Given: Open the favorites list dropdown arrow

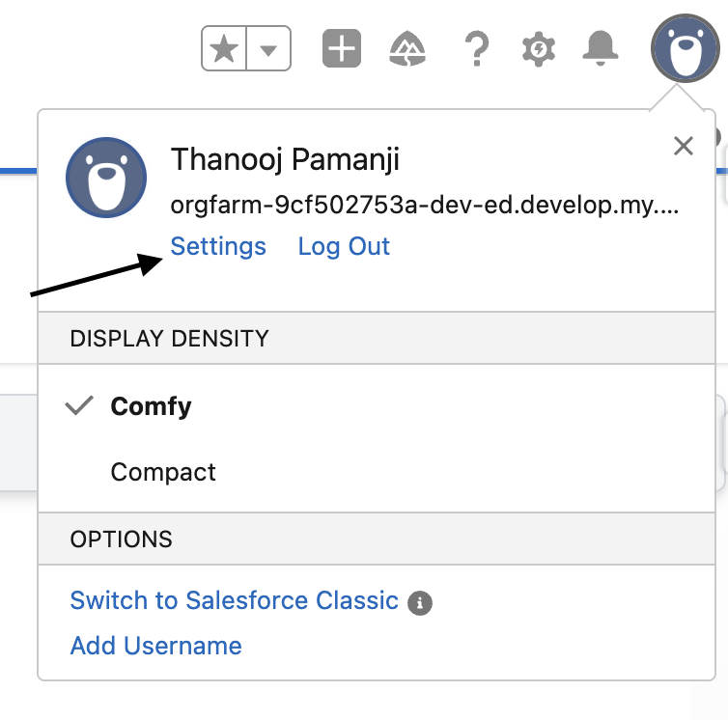Looking at the screenshot, I should click(x=268, y=48).
